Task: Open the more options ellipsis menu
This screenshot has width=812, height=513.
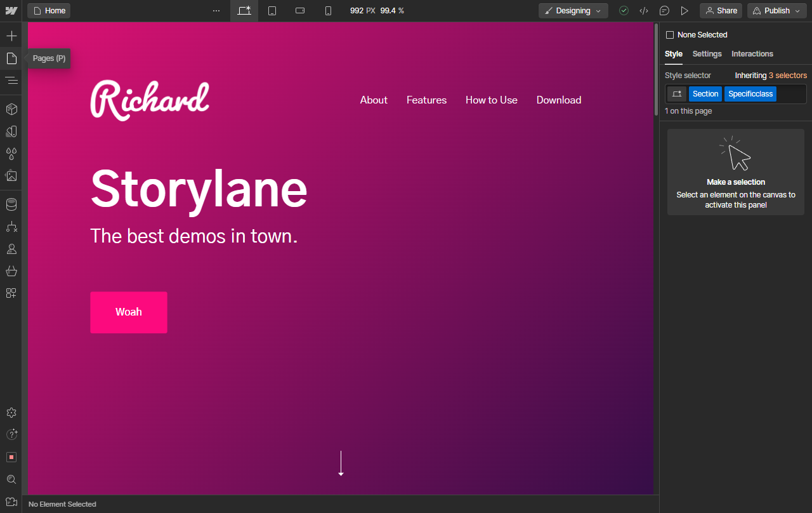Action: pyautogui.click(x=216, y=11)
